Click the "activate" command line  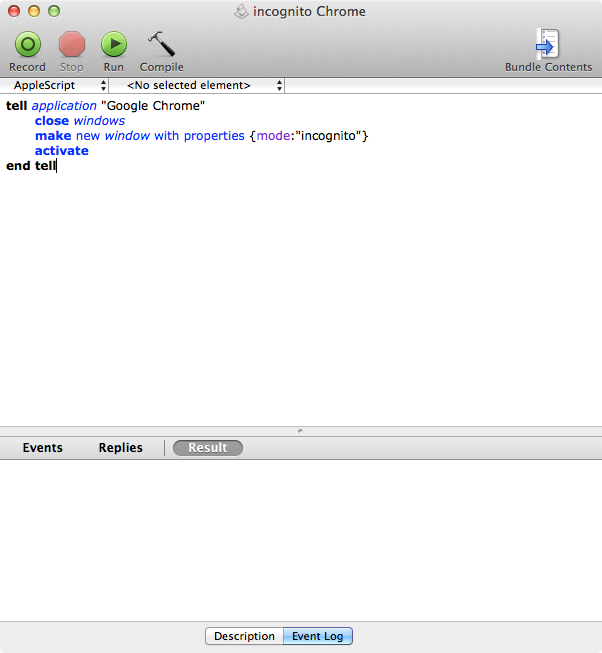pos(62,151)
